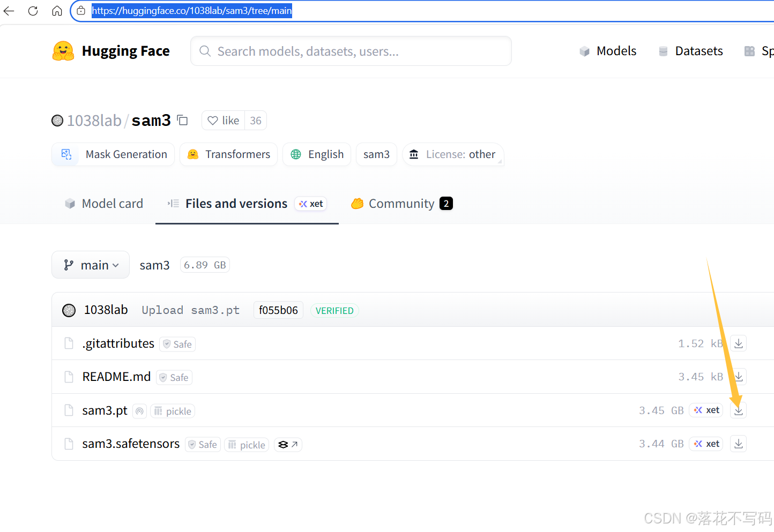
Task: Click the pickle badge on sam3.pt
Action: 173,411
